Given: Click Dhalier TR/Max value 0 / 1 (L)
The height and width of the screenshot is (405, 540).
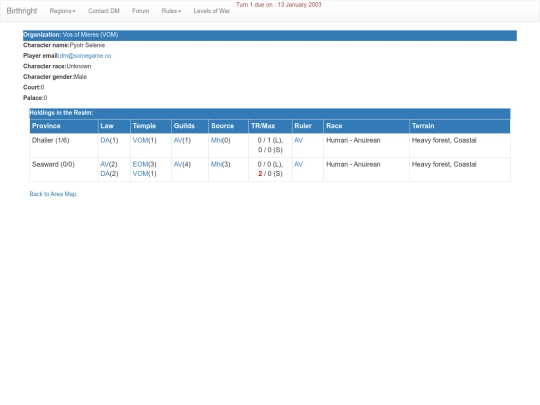Looking at the screenshot, I should pyautogui.click(x=270, y=141).
